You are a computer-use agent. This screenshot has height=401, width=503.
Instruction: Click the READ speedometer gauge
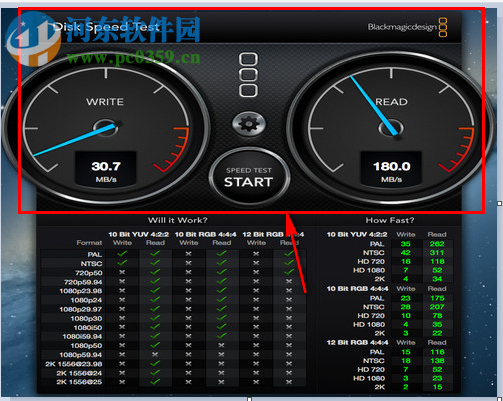point(391,128)
